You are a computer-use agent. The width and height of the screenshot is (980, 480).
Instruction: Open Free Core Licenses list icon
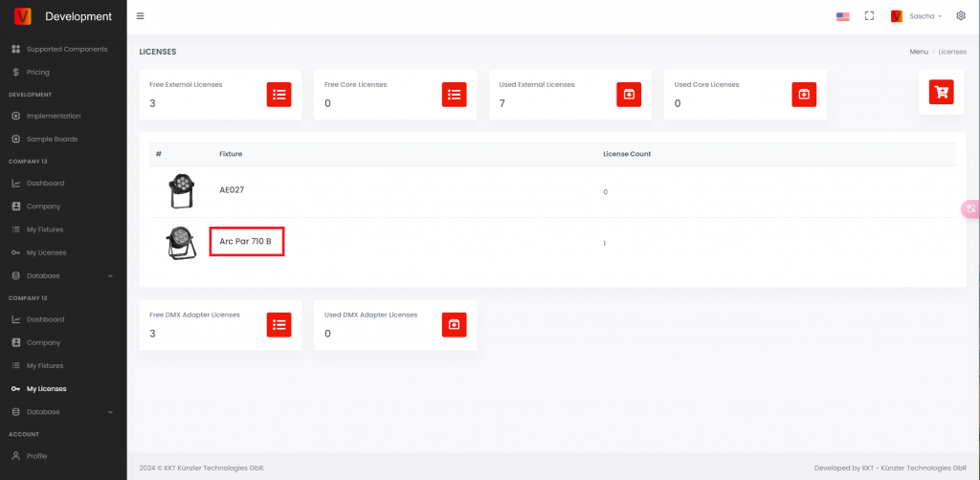point(454,94)
